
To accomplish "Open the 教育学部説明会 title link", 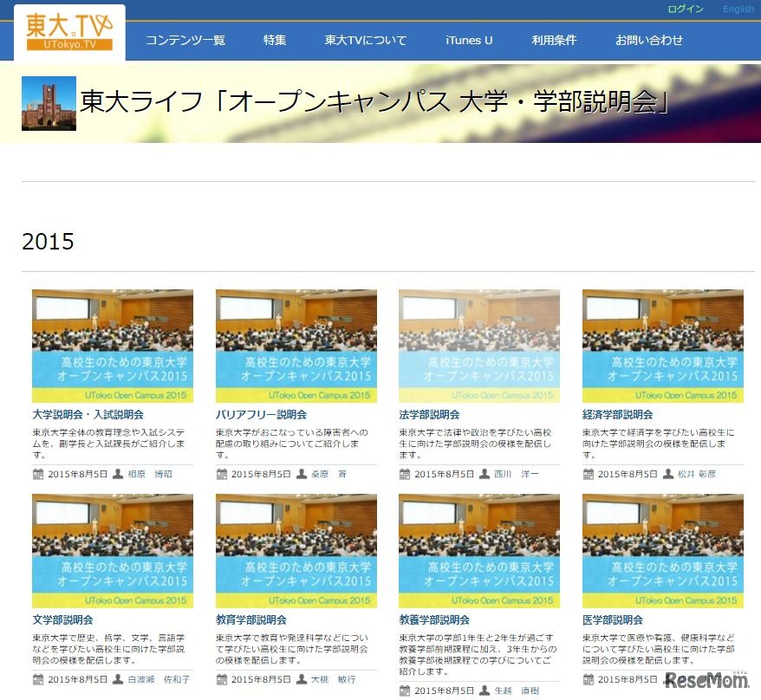I will [250, 620].
